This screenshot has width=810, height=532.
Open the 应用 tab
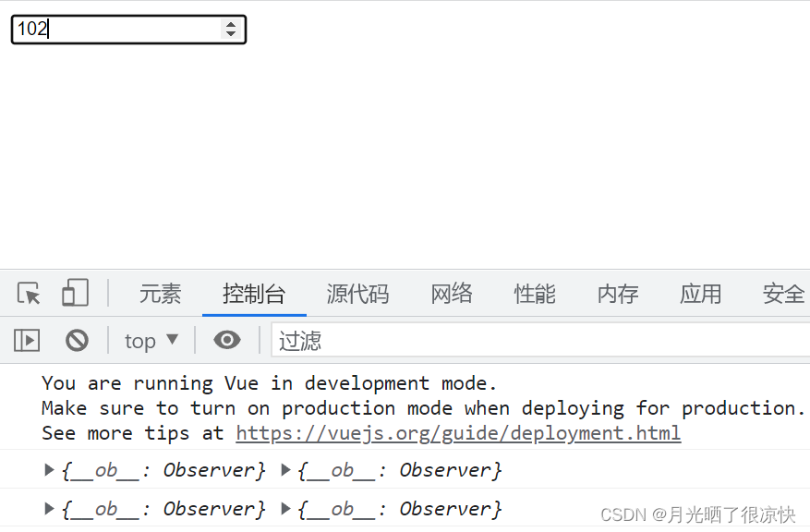coord(700,294)
